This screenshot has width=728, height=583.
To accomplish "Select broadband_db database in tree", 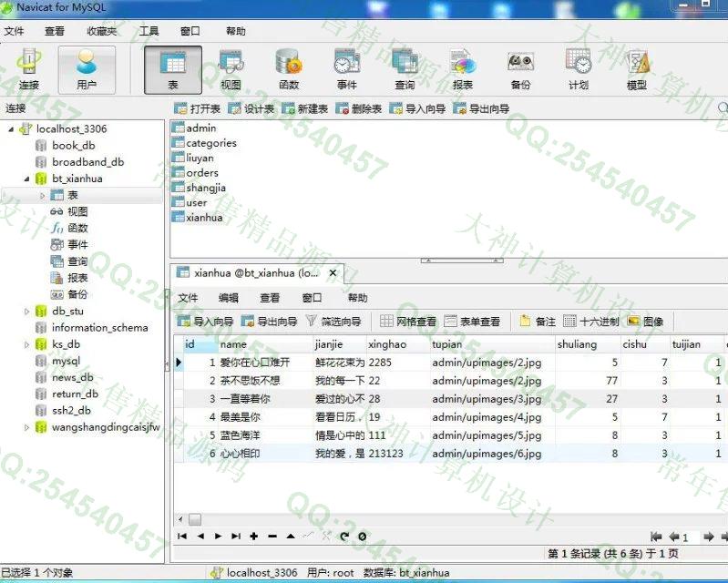I will [x=87, y=162].
